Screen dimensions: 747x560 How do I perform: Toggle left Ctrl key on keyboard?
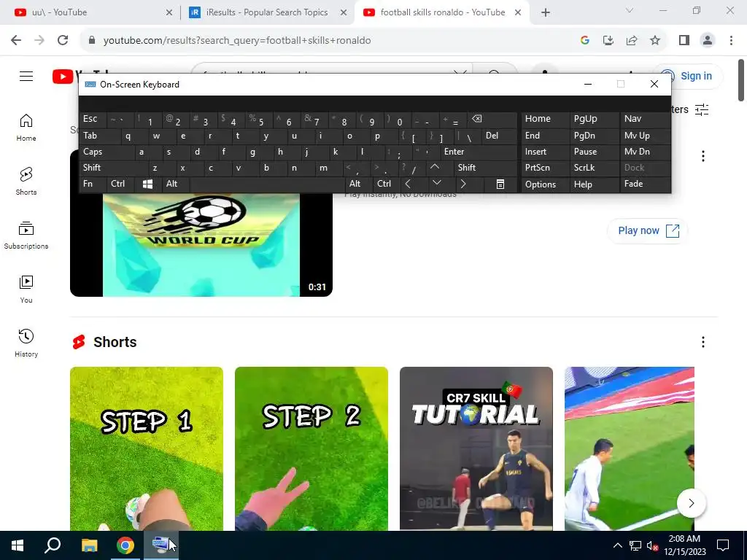(121, 184)
